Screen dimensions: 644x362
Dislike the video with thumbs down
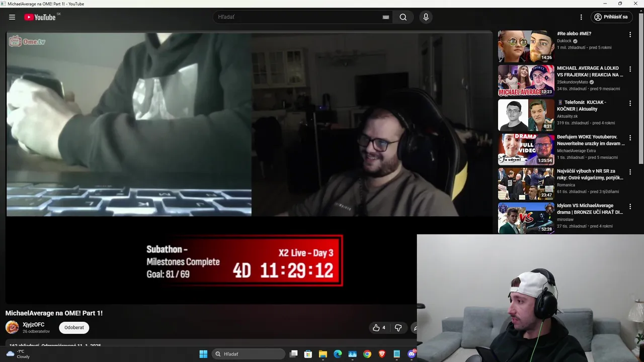coord(398,328)
